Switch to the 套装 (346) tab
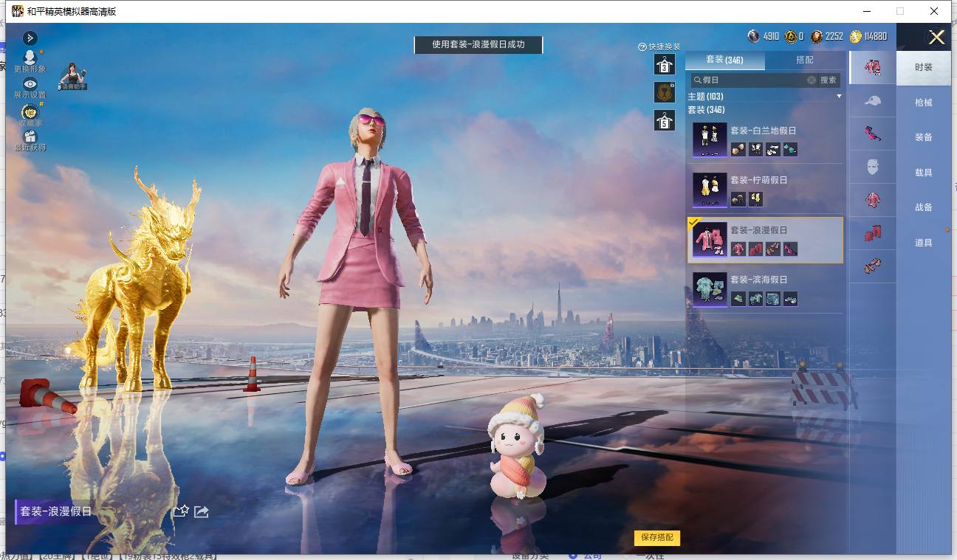The image size is (957, 560). pos(724,60)
